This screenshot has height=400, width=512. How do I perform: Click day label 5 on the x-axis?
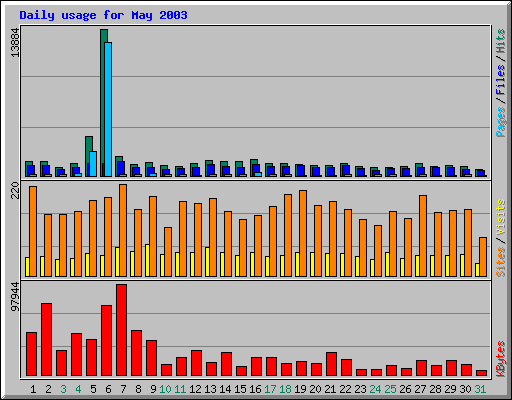93,389
